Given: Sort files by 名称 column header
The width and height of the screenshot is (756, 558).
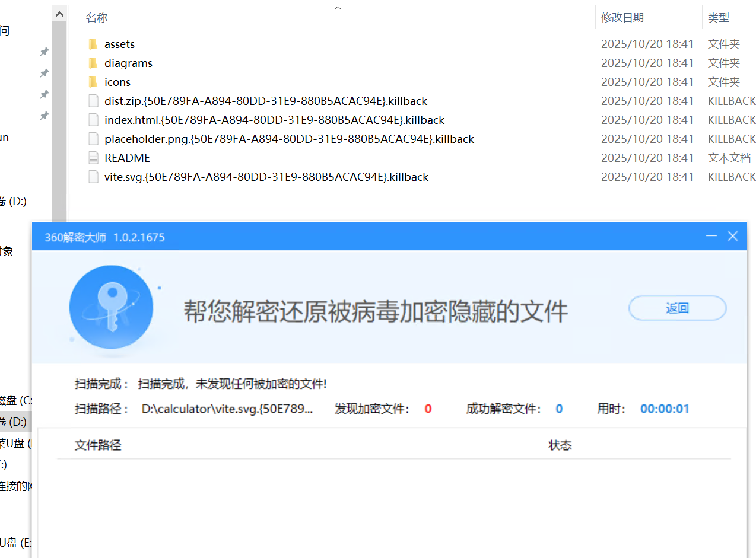Looking at the screenshot, I should [x=97, y=18].
